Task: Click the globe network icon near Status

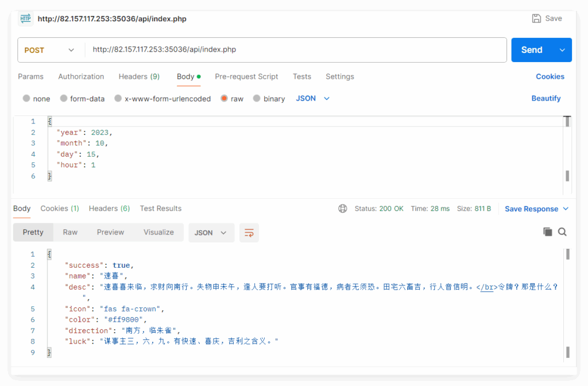Action: (343, 209)
